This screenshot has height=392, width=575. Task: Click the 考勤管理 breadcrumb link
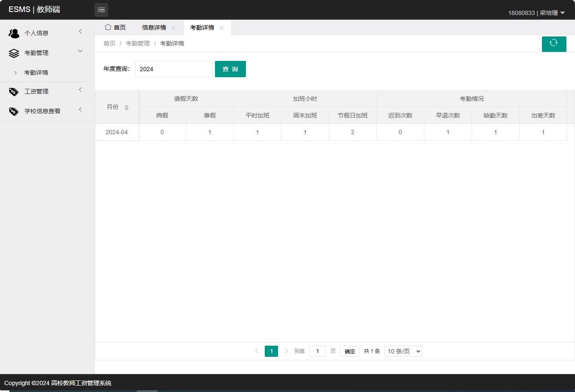tap(137, 43)
